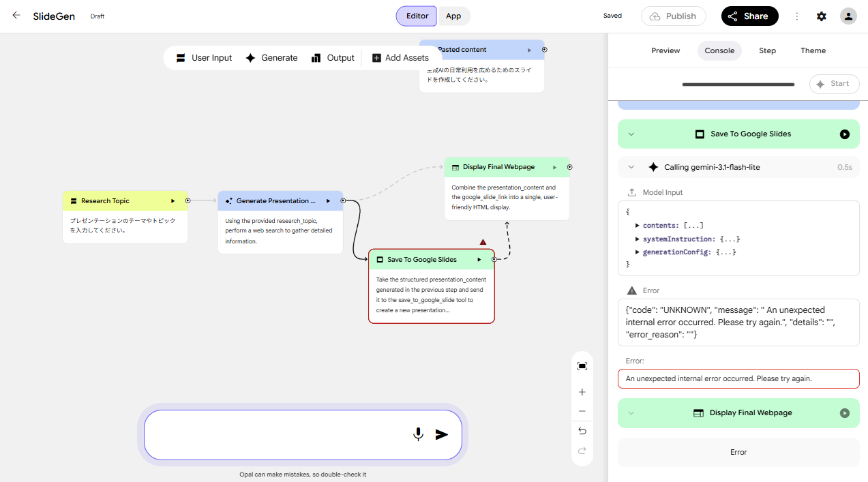868x482 pixels.
Task: Zoom in with the plus icon
Action: (x=582, y=392)
